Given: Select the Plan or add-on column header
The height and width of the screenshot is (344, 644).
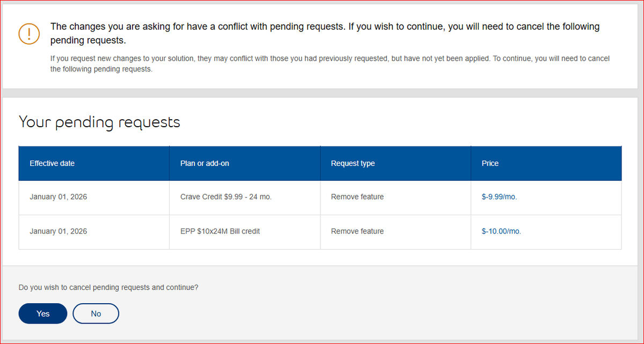Looking at the screenshot, I should (x=245, y=163).
